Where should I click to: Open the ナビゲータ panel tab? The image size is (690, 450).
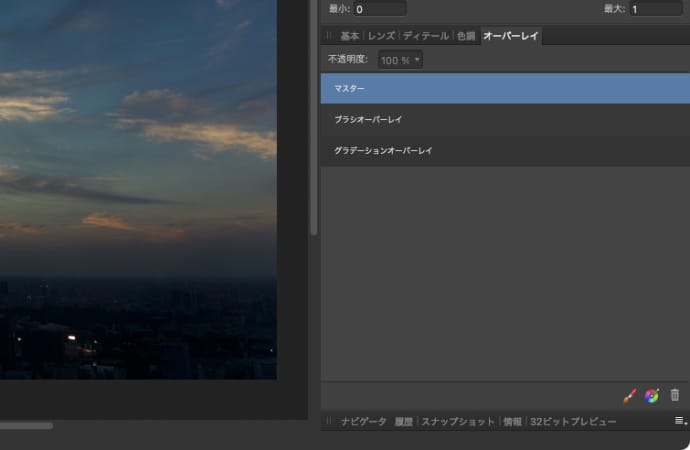(363, 422)
